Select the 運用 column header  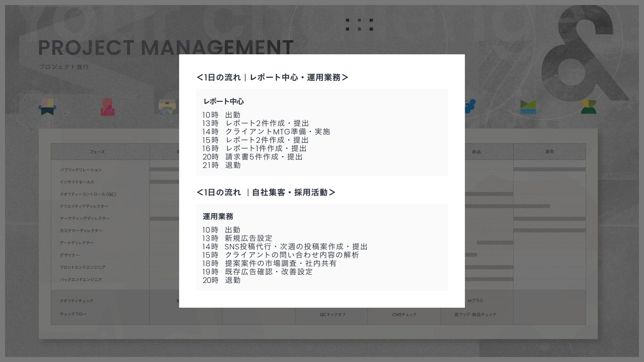549,152
